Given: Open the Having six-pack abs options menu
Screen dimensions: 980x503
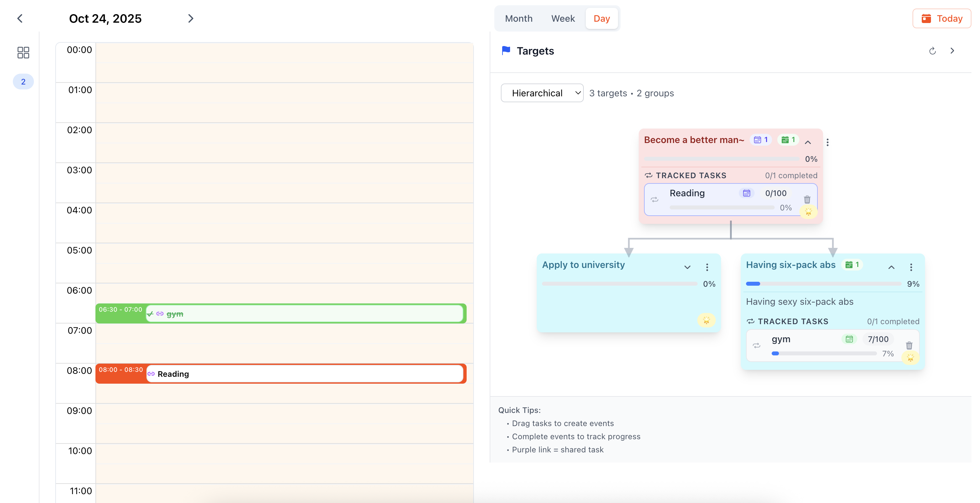Looking at the screenshot, I should [911, 267].
